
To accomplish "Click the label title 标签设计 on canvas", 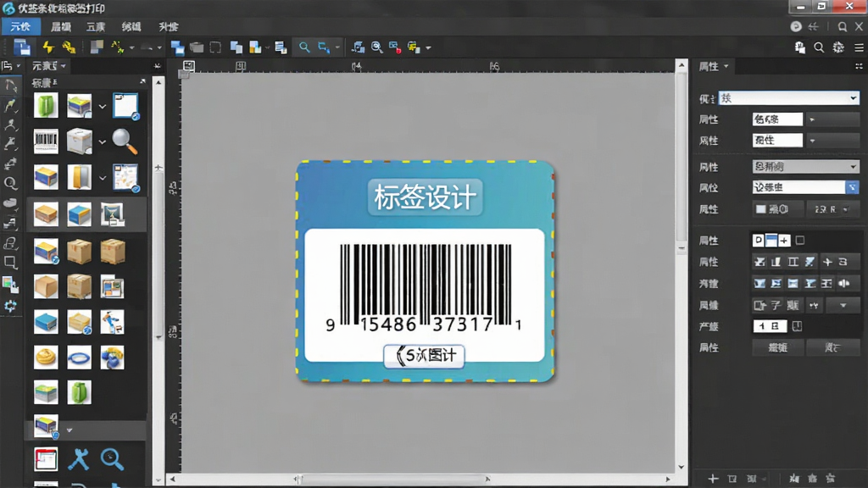I will (426, 197).
